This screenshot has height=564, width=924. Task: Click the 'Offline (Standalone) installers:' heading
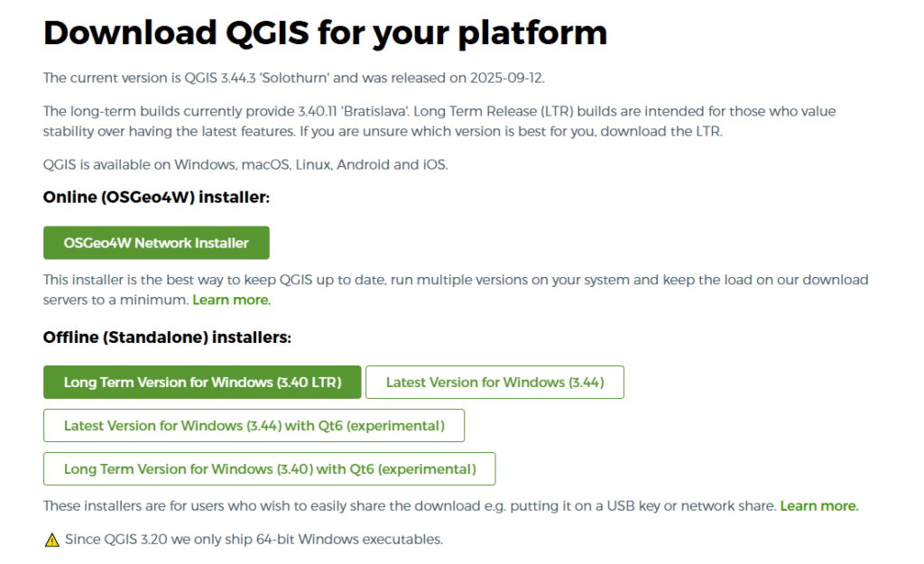coord(167,337)
